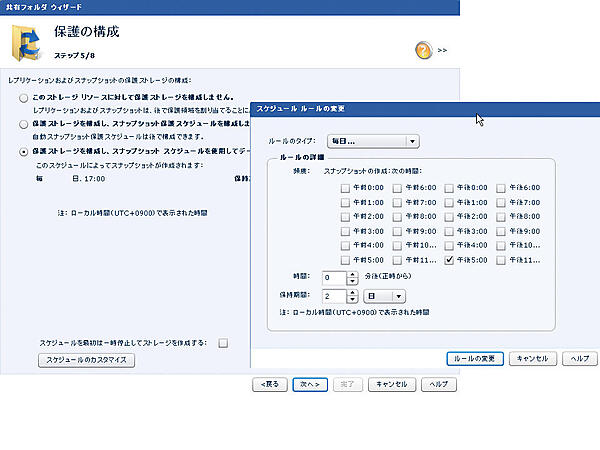The image size is (600, 450).
Task: Check the 午後4:00 checkbox
Action: tap(449, 246)
